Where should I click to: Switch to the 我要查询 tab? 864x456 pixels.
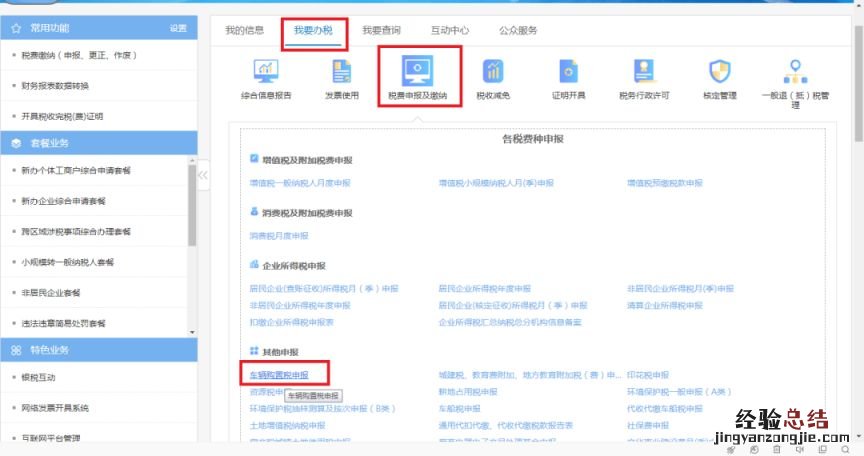381,30
